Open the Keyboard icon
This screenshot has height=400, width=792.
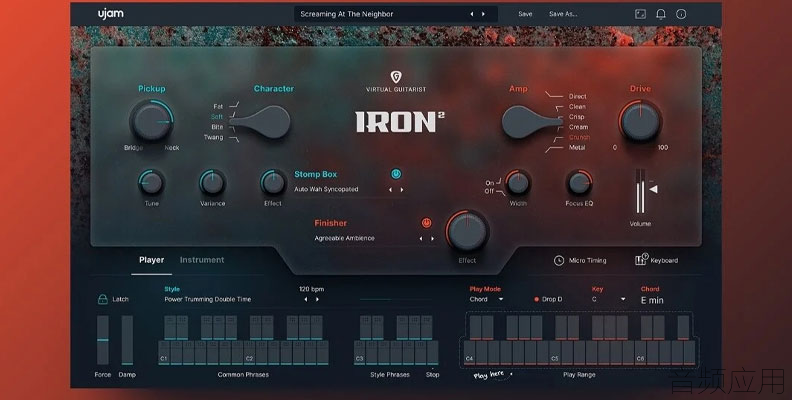641,260
